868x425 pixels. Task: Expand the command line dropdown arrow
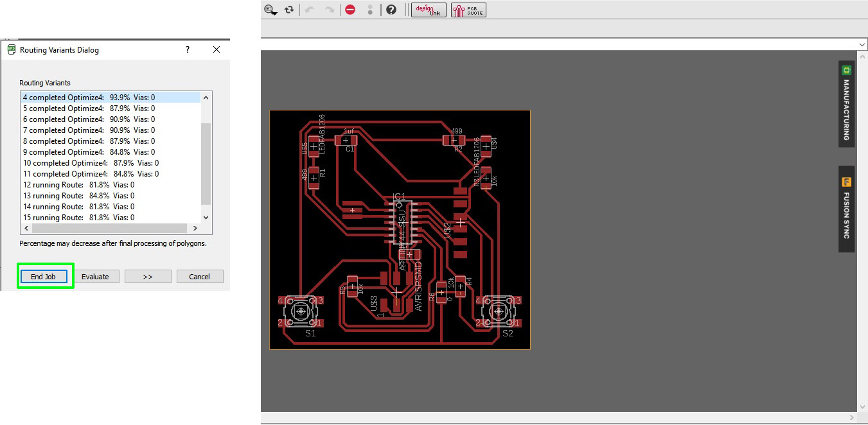point(862,44)
